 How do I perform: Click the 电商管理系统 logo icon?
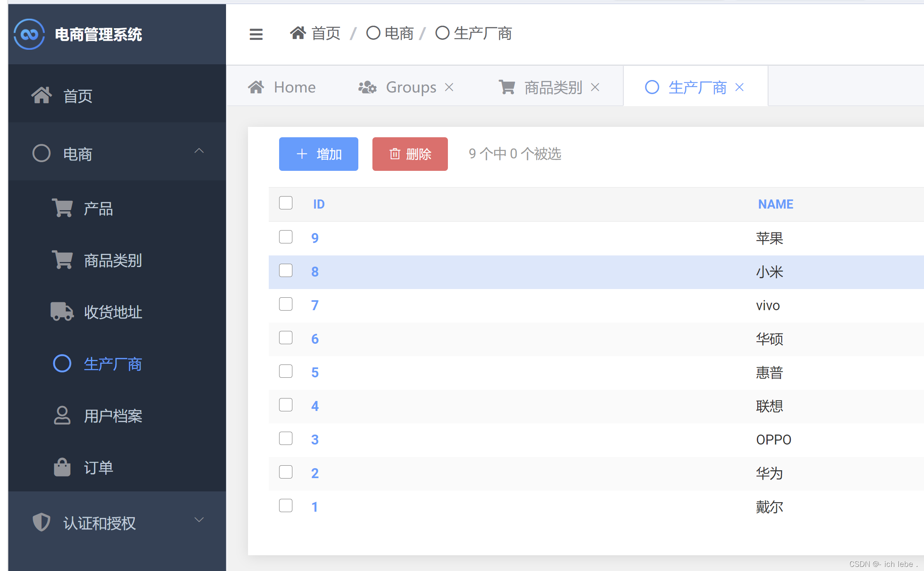click(29, 34)
